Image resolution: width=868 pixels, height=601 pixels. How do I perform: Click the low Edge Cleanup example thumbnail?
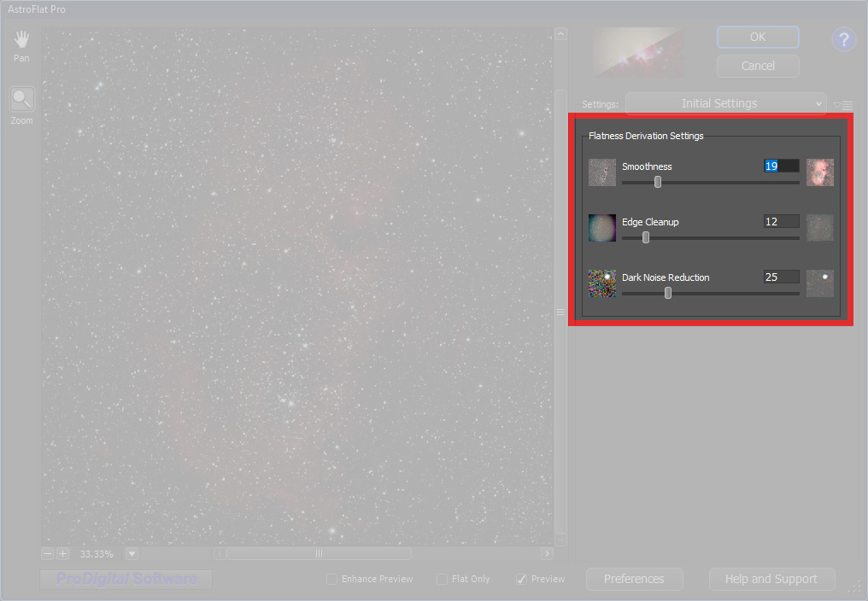(601, 228)
